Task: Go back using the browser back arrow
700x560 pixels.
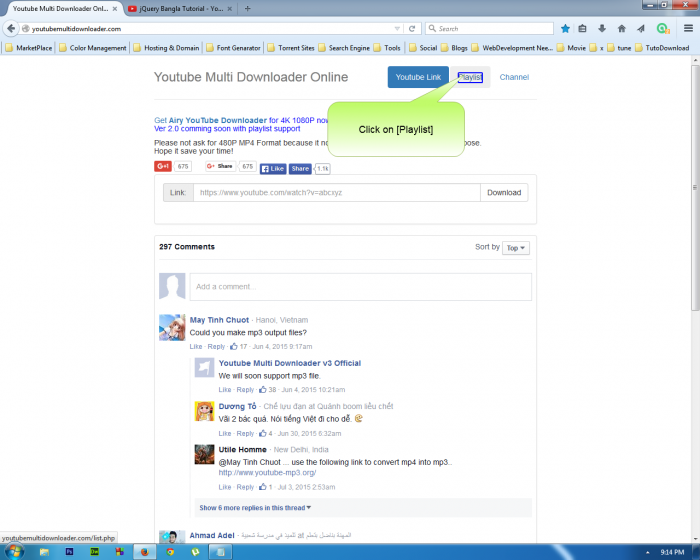Action: [x=11, y=29]
